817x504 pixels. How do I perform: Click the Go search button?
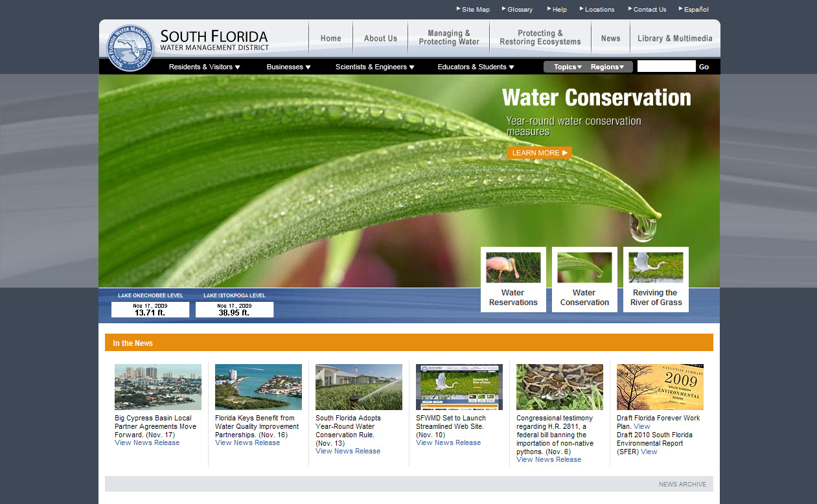(704, 67)
